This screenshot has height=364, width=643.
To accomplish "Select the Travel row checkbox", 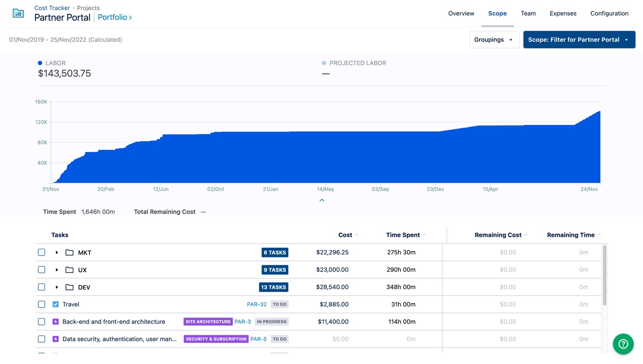I will 42,305.
